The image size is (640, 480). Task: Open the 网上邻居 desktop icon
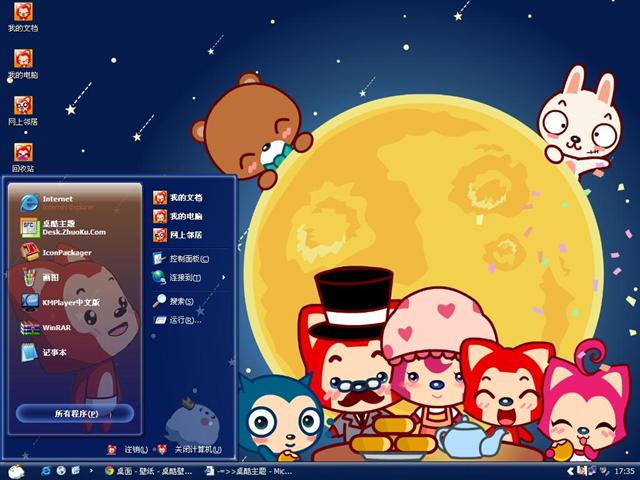[23, 111]
